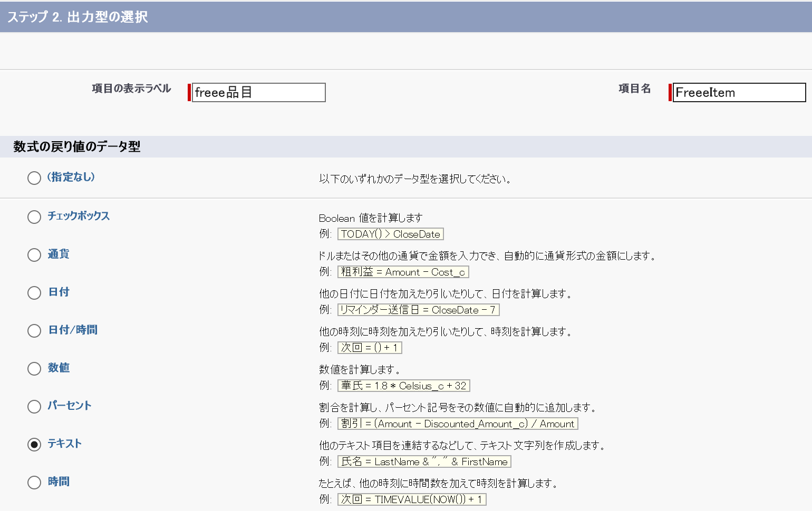Select the (指定なし) radio button
This screenshot has height=511, width=812.
click(x=34, y=178)
